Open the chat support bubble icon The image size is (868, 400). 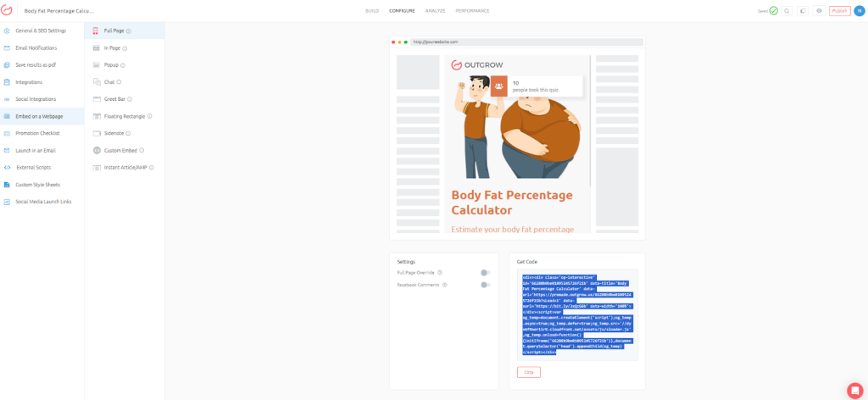(x=854, y=390)
